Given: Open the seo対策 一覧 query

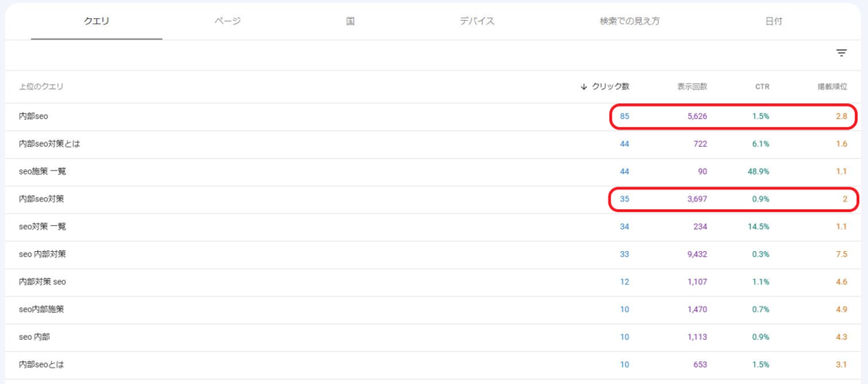Looking at the screenshot, I should point(42,228).
